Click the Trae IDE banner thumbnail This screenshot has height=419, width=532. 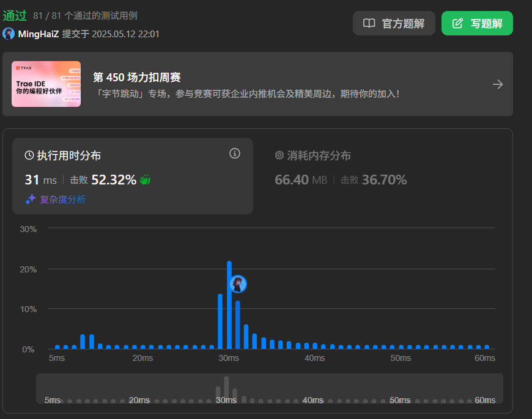[x=46, y=84]
